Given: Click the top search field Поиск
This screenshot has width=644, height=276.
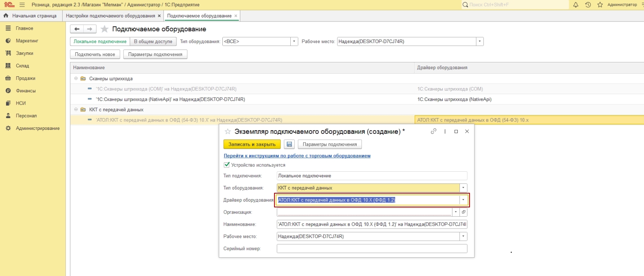Looking at the screenshot, I should 518,5.
